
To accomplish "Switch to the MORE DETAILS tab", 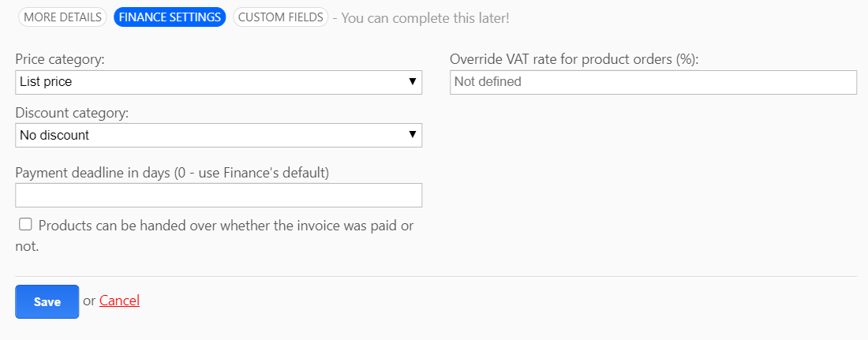I will coord(62,17).
